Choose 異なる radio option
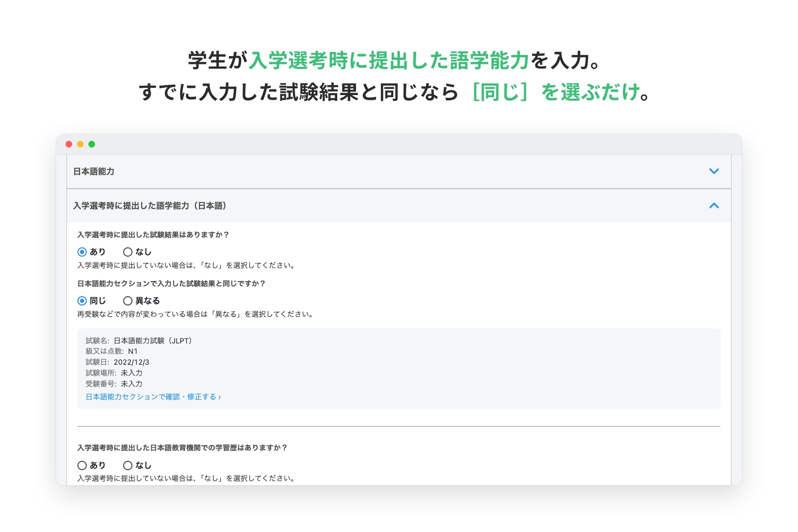Viewport: 798px width, 532px height. 128,301
